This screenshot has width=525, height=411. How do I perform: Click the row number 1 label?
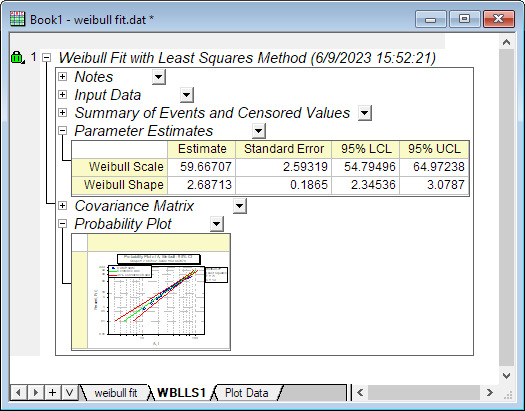33,58
